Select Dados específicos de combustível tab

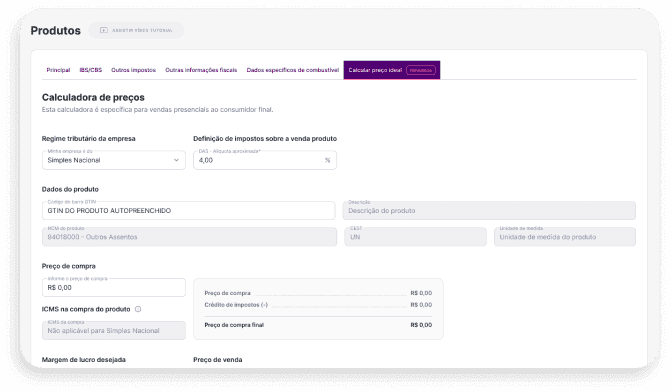[293, 70]
